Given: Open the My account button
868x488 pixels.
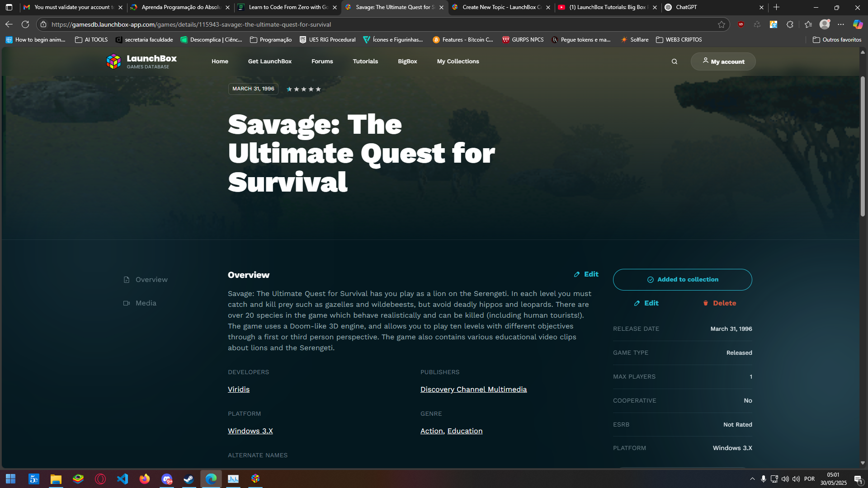Looking at the screenshot, I should 723,61.
